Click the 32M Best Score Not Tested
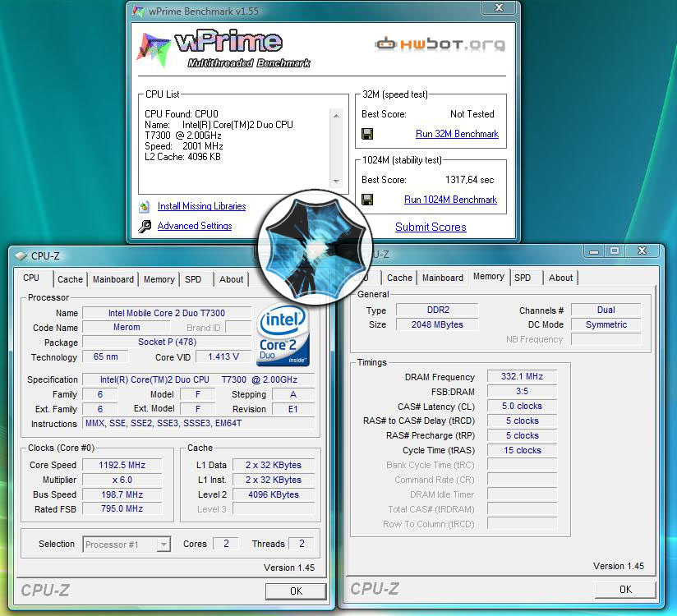The image size is (677, 616). (x=472, y=114)
